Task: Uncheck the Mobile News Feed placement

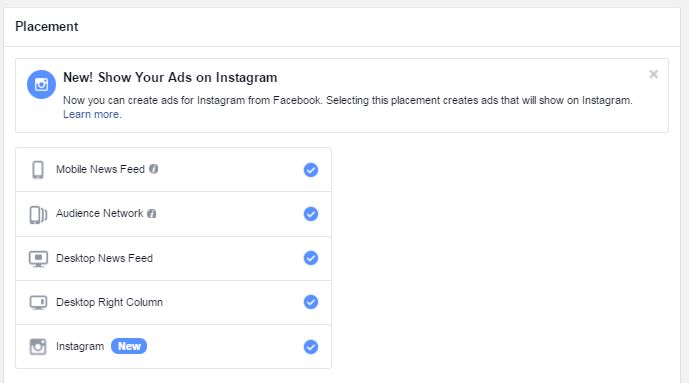Action: [311, 170]
